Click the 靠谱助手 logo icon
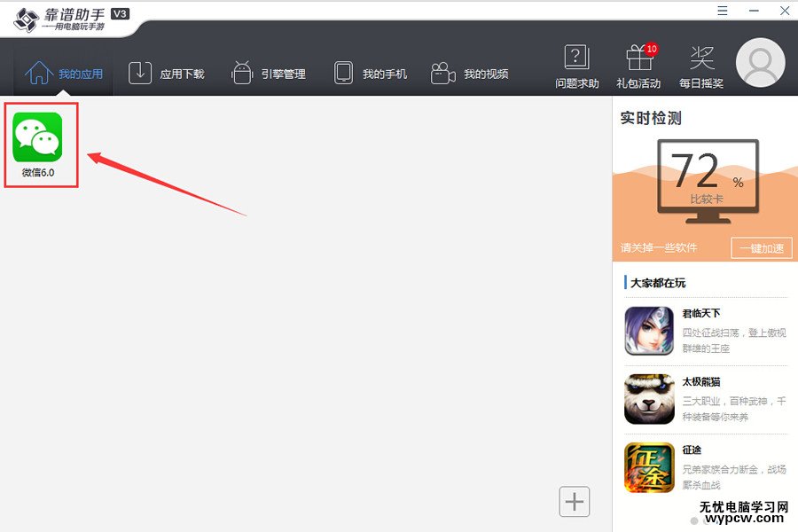 26,20
